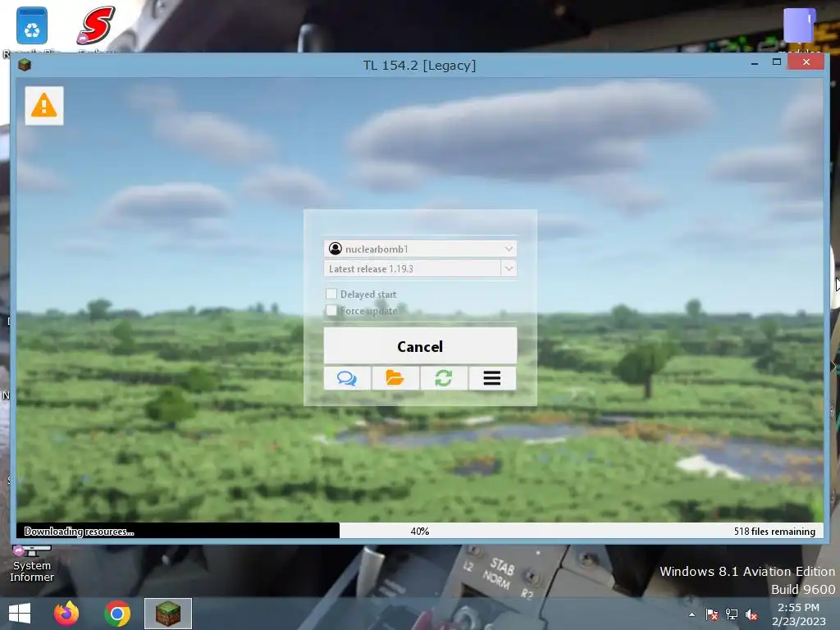This screenshot has width=840, height=630.
Task: Show hidden tray icons arrow
Action: click(692, 614)
